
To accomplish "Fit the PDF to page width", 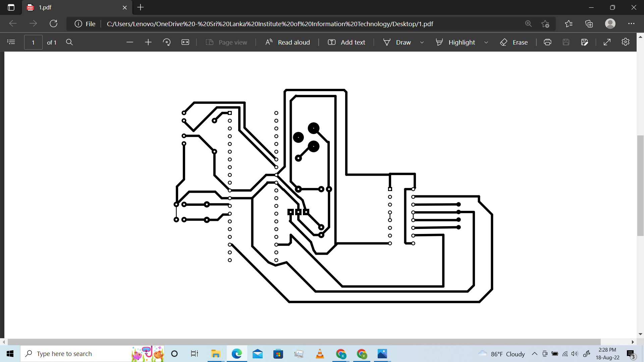I will pos(185,42).
